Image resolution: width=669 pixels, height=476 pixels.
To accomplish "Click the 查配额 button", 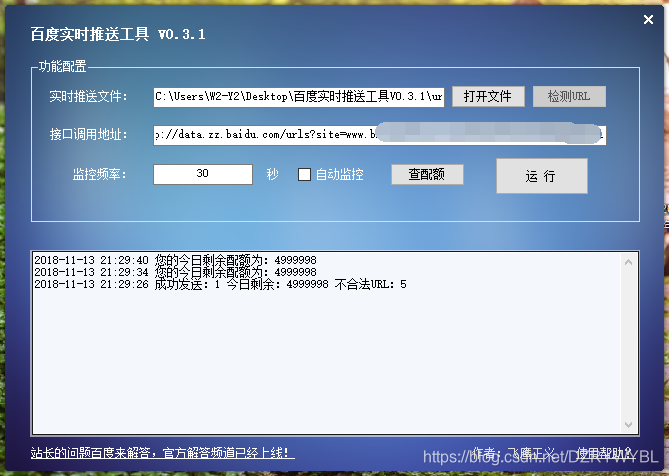I will coord(427,174).
